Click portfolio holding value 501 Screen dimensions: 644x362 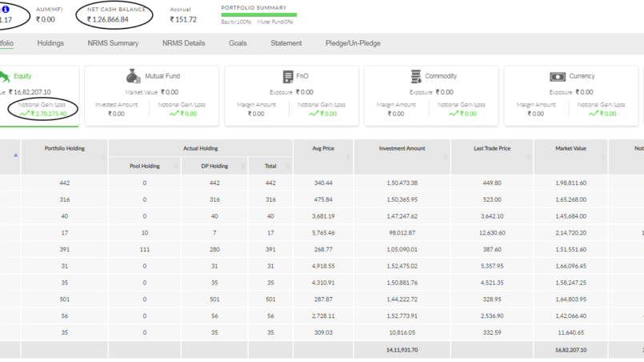click(x=65, y=300)
